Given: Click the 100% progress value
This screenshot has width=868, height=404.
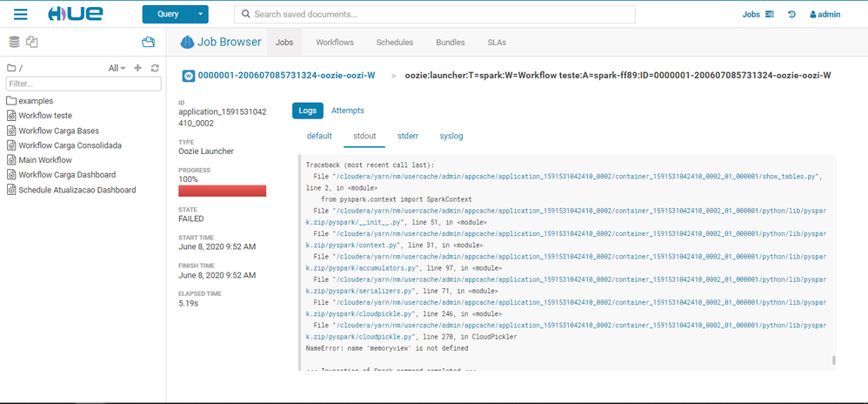Looking at the screenshot, I should [x=188, y=179].
